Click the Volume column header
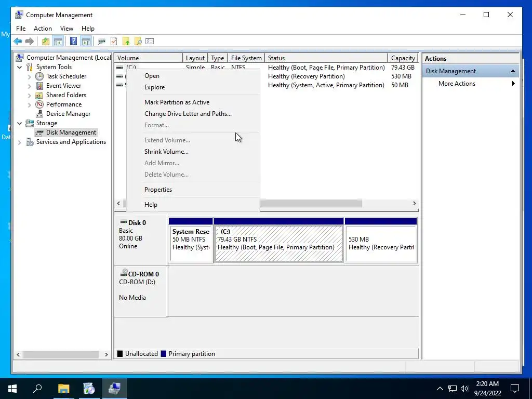 click(148, 58)
